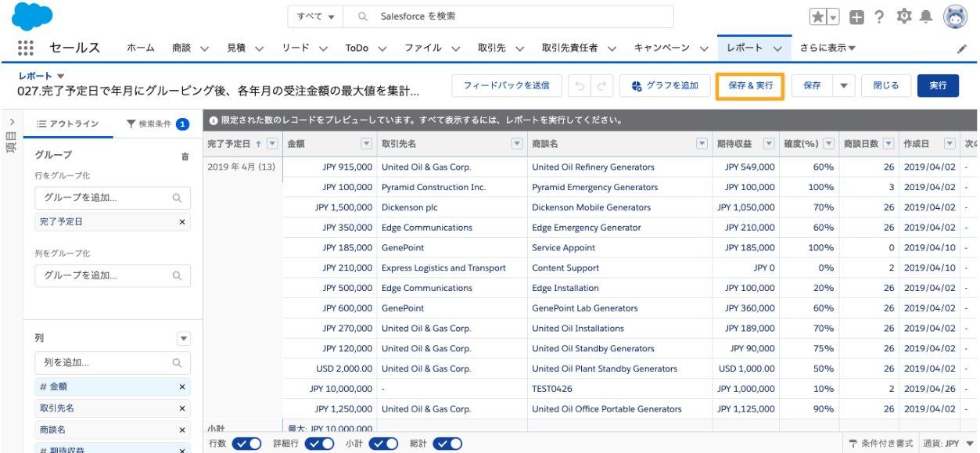Go to the ホーム tab
This screenshot has height=453, width=980.
pyautogui.click(x=141, y=49)
